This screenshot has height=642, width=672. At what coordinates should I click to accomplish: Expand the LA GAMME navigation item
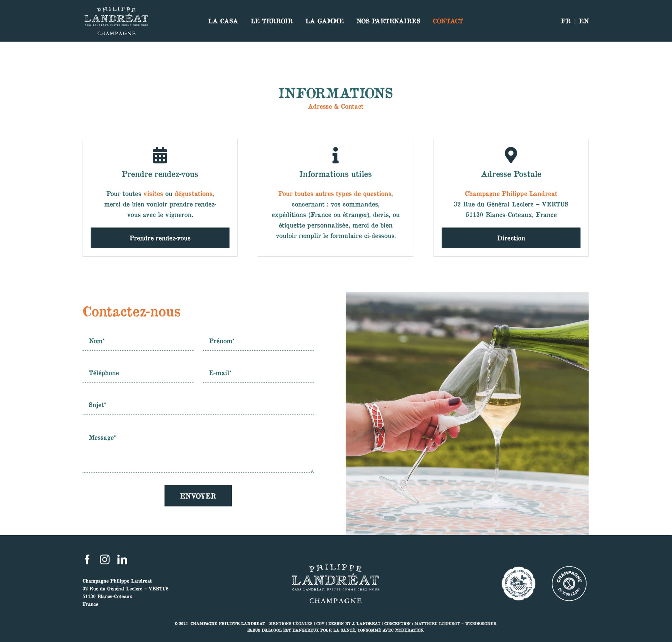324,21
